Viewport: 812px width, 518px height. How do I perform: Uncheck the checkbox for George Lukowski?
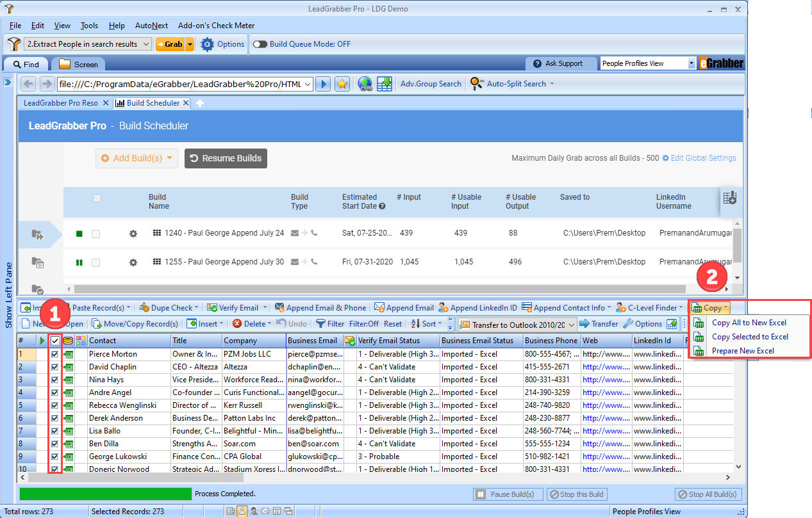pos(55,457)
